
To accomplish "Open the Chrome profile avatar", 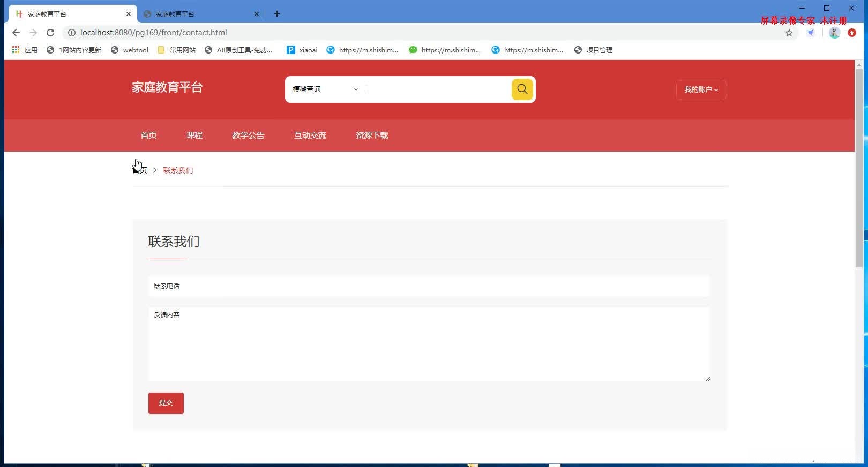I will click(x=834, y=33).
